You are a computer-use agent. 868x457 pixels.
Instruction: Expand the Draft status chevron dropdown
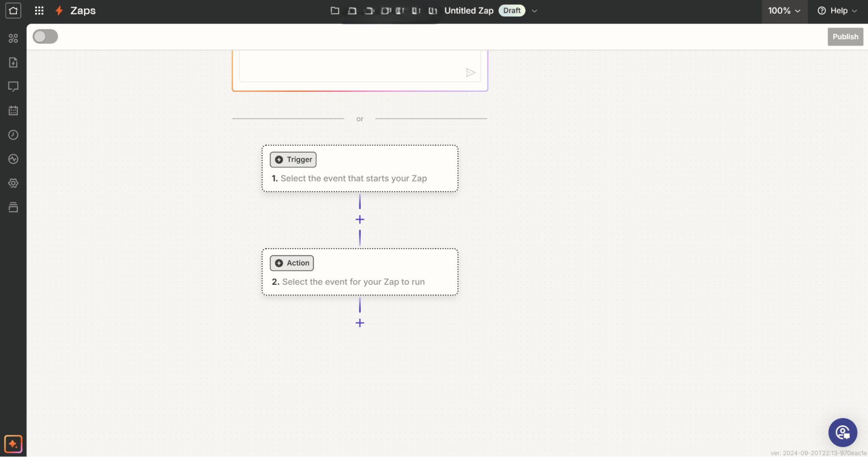tap(534, 10)
